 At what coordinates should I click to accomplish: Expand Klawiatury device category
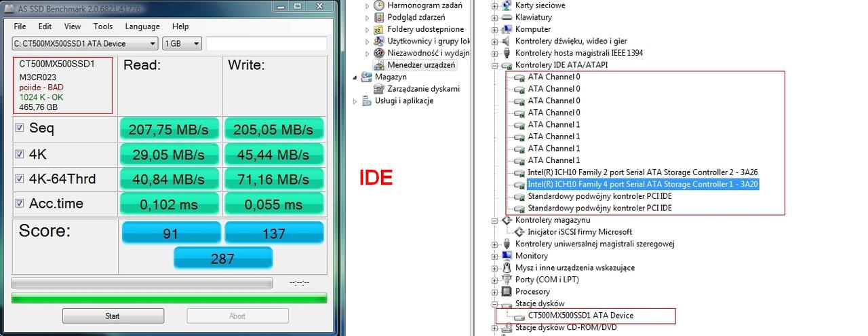pyautogui.click(x=495, y=17)
